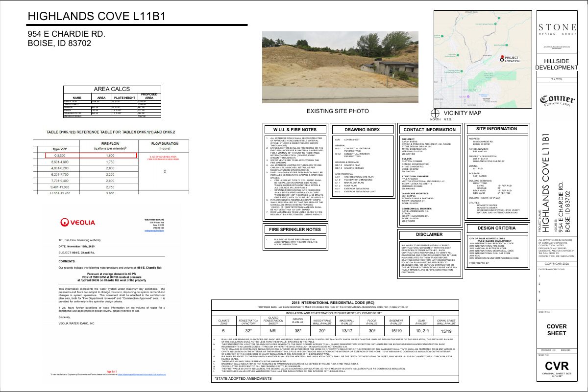Image resolution: width=588 pixels, height=392 pixels.
Task: Click the 'CONTACT INFORMATION' heading
Action: (429, 130)
